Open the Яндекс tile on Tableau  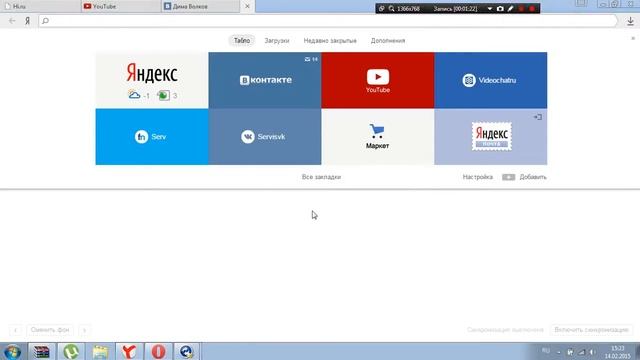pos(152,80)
